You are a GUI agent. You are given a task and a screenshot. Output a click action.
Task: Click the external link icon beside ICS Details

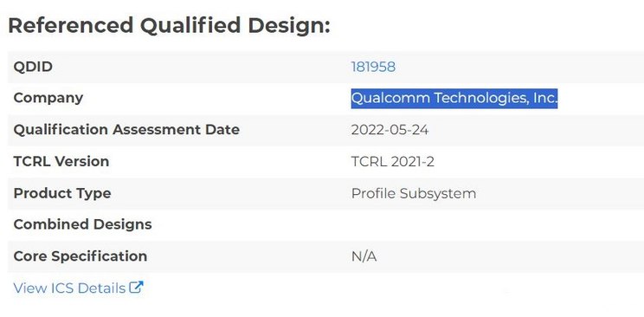[x=136, y=287]
